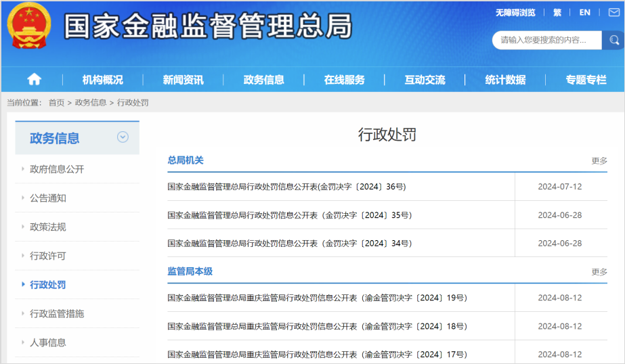
Task: Click 行政处罚 breadcrumb link
Action: click(x=133, y=103)
